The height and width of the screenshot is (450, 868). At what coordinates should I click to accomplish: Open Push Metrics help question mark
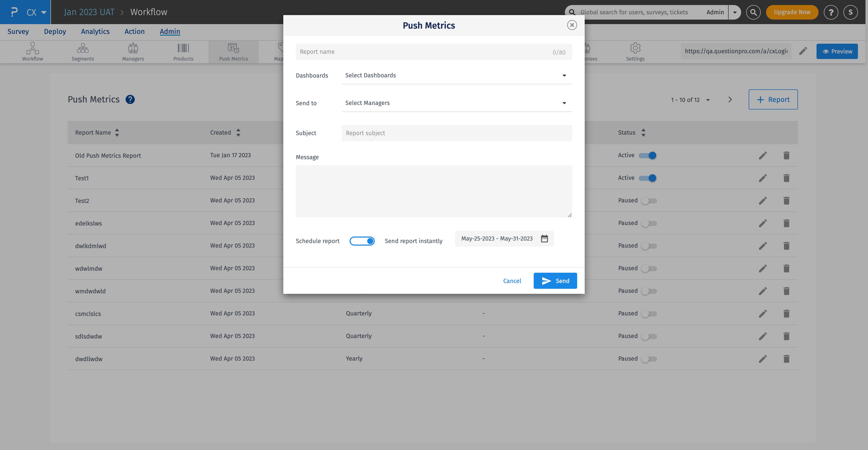point(130,99)
